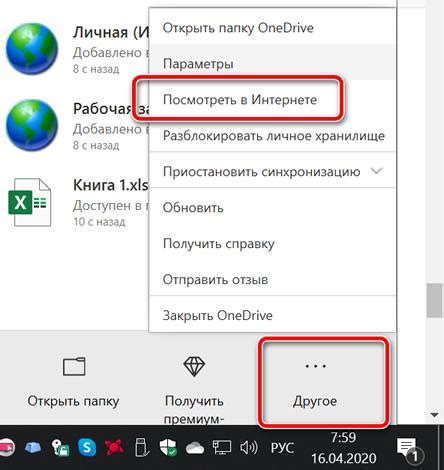The height and width of the screenshot is (470, 444).
Task: Click Получить премиум label
Action: click(194, 409)
